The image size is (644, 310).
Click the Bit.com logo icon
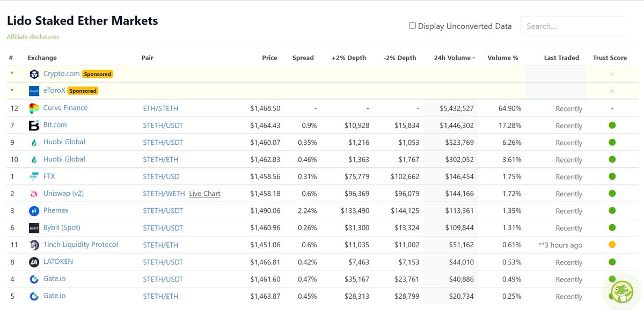click(34, 126)
